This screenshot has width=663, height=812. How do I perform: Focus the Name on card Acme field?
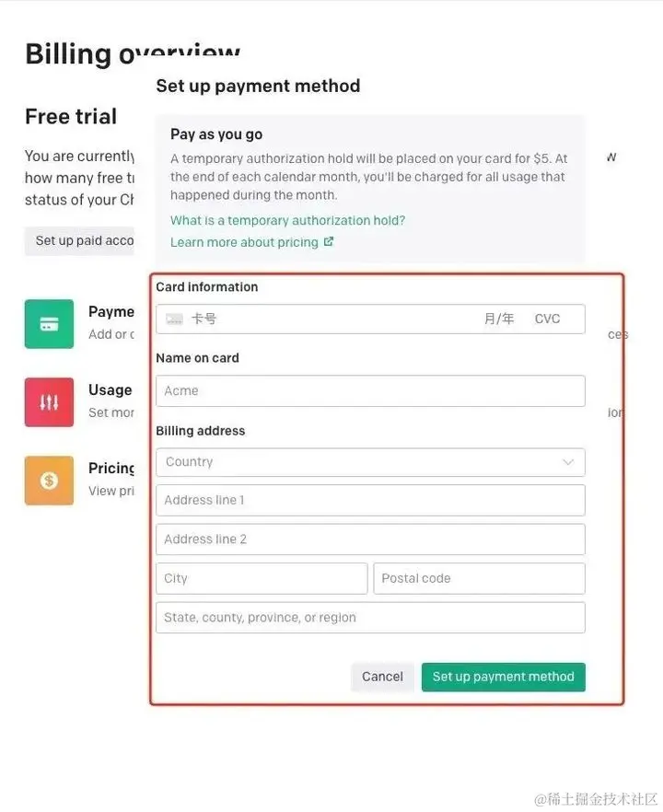(x=370, y=391)
